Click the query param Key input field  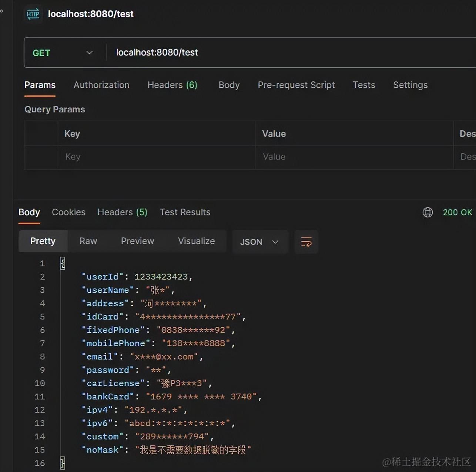[156, 157]
